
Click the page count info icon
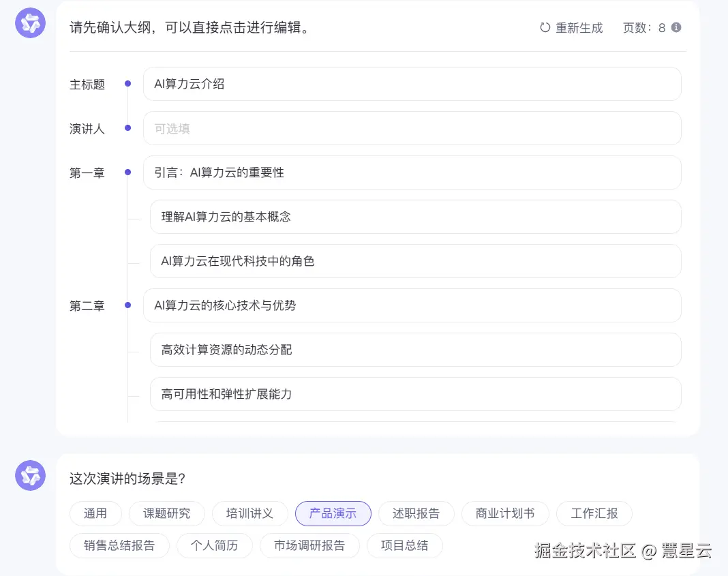pos(676,27)
